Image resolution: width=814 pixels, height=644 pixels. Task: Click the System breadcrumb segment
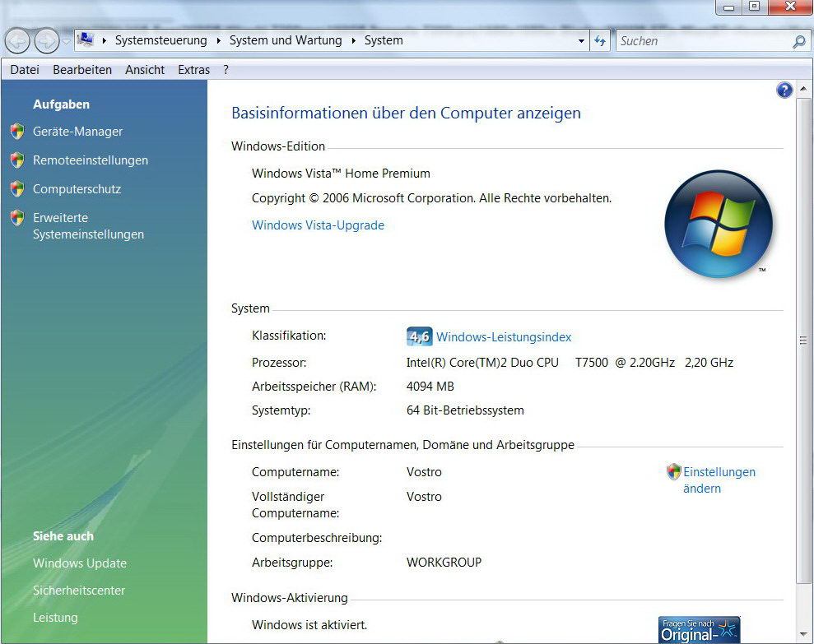pos(384,40)
